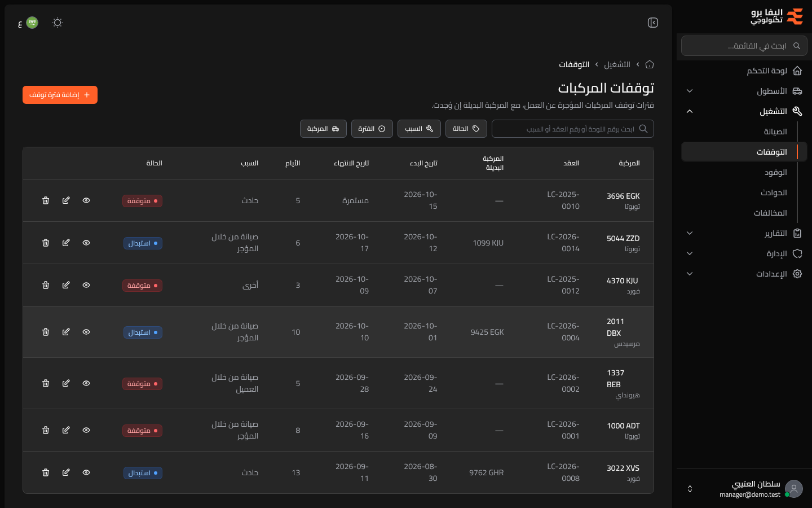Click the Alpha Pro Technology logo
This screenshot has width=812, height=508.
777,16
